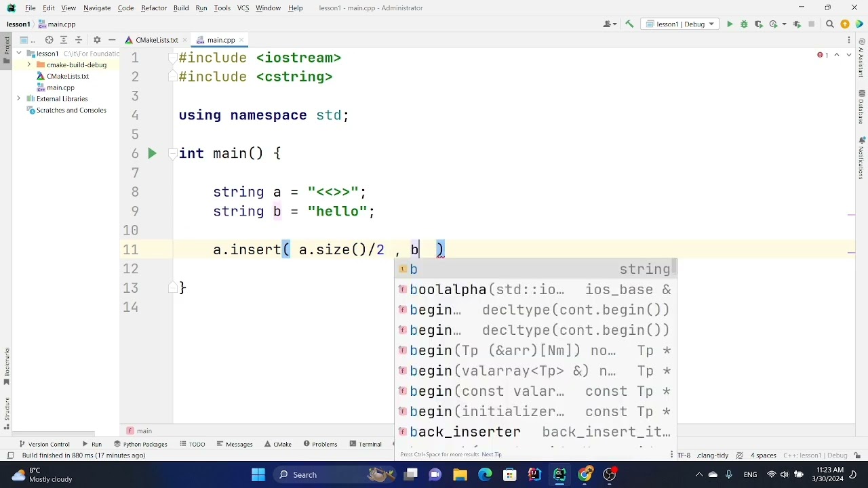Viewport: 868px width, 488px height.
Task: Open the Navigate menu
Action: tap(97, 8)
